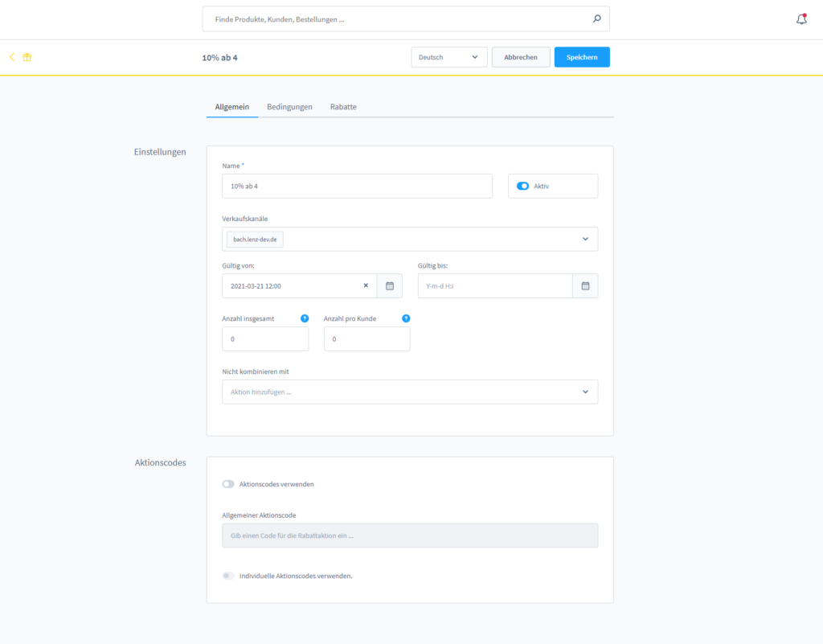Switch to the Bedingungen tab
Image resolution: width=823 pixels, height=644 pixels.
(x=289, y=107)
